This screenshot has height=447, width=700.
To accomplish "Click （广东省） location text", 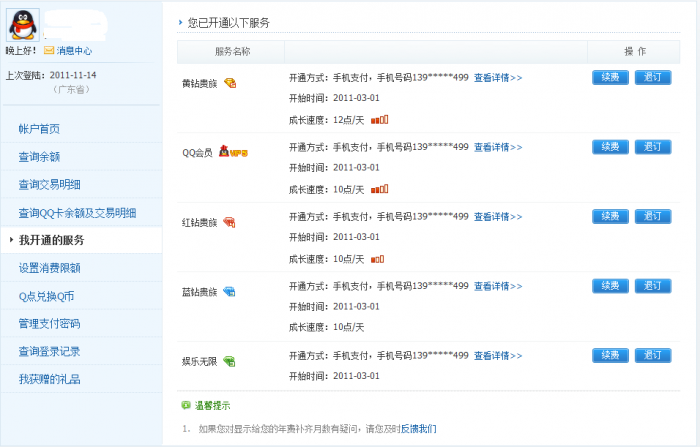I will tap(71, 90).
